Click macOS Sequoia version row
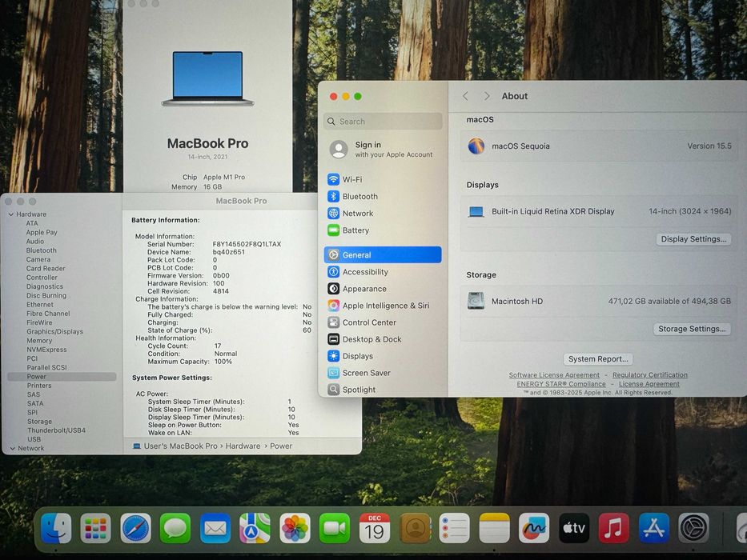Image resolution: width=747 pixels, height=560 pixels. (600, 146)
